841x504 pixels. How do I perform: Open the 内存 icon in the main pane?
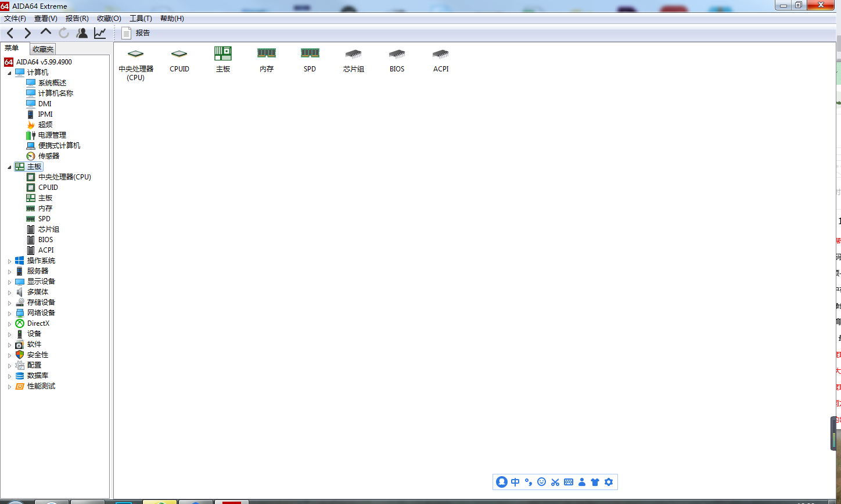267,60
